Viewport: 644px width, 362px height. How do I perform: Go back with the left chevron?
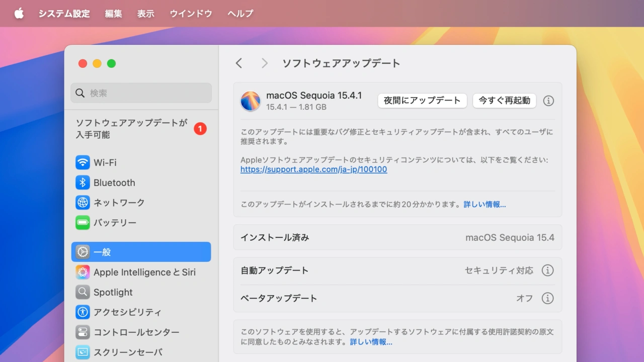[239, 63]
